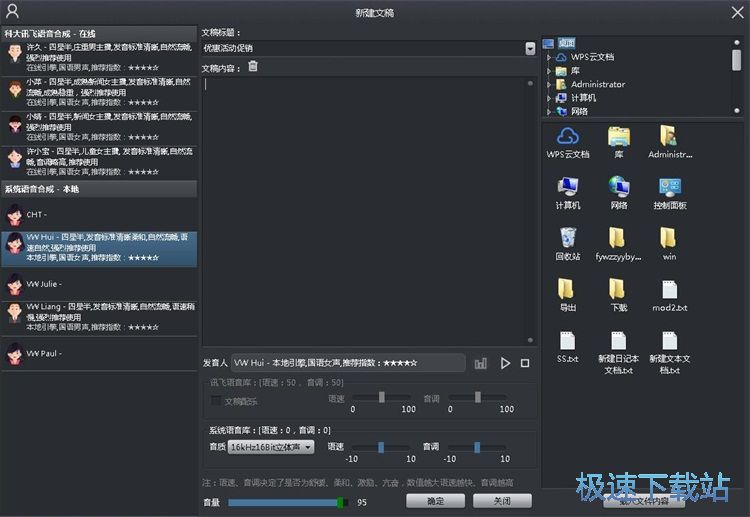
Task: Select the 小萍 online voice
Action: tap(99, 92)
